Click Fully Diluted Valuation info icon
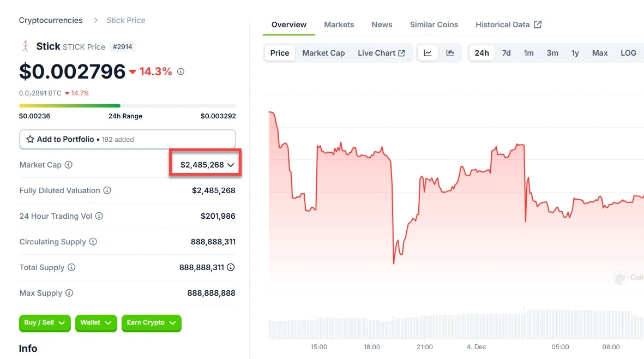The height and width of the screenshot is (359, 644). 107,190
